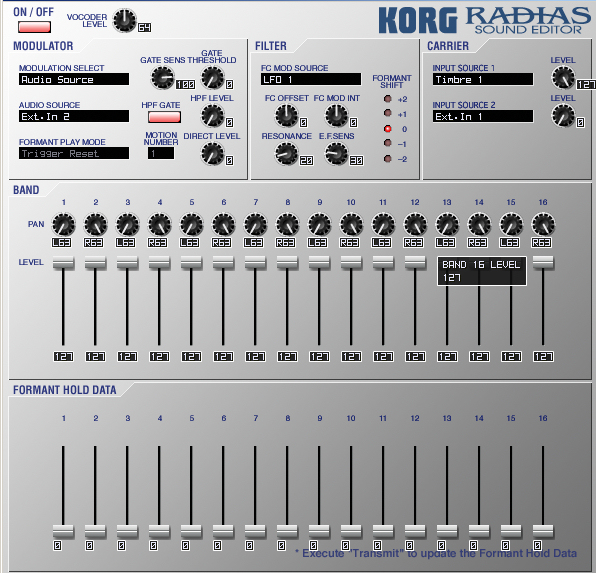
Task: Click the FC Offset knob
Action: click(286, 116)
